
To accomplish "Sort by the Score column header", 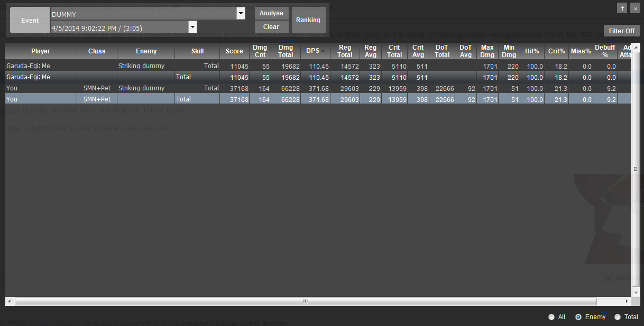I will [x=234, y=51].
